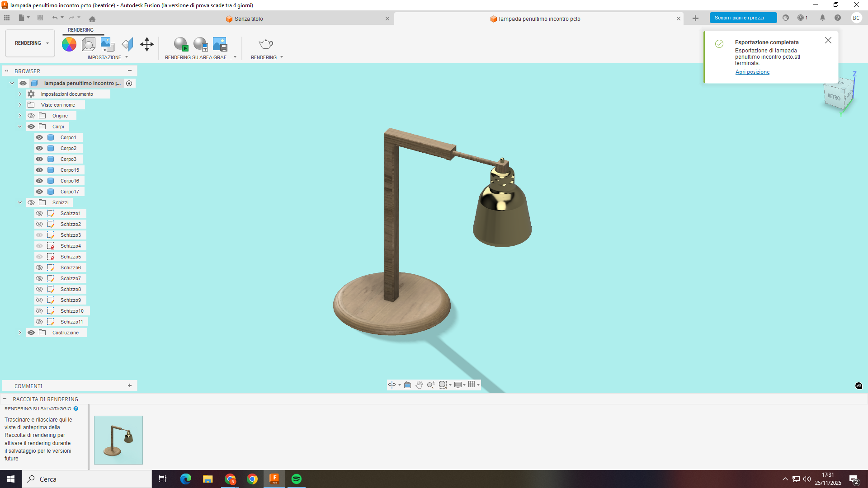Viewport: 868px width, 488px height.
Task: Open the scene Appearance color wheel tool
Action: (x=69, y=44)
